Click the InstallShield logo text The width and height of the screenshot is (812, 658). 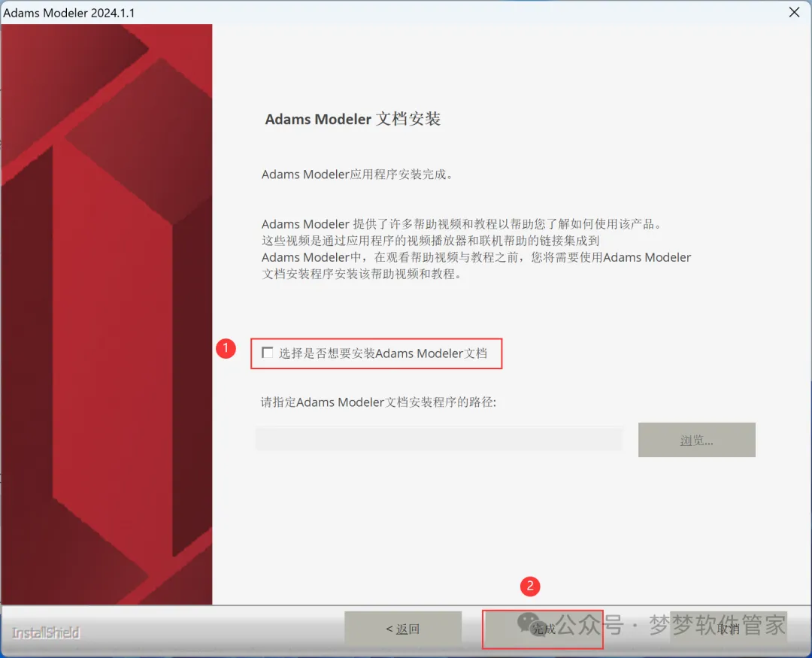(46, 632)
